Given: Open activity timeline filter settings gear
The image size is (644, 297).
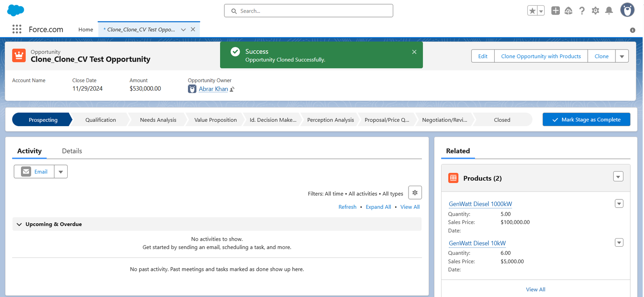Looking at the screenshot, I should (x=415, y=193).
